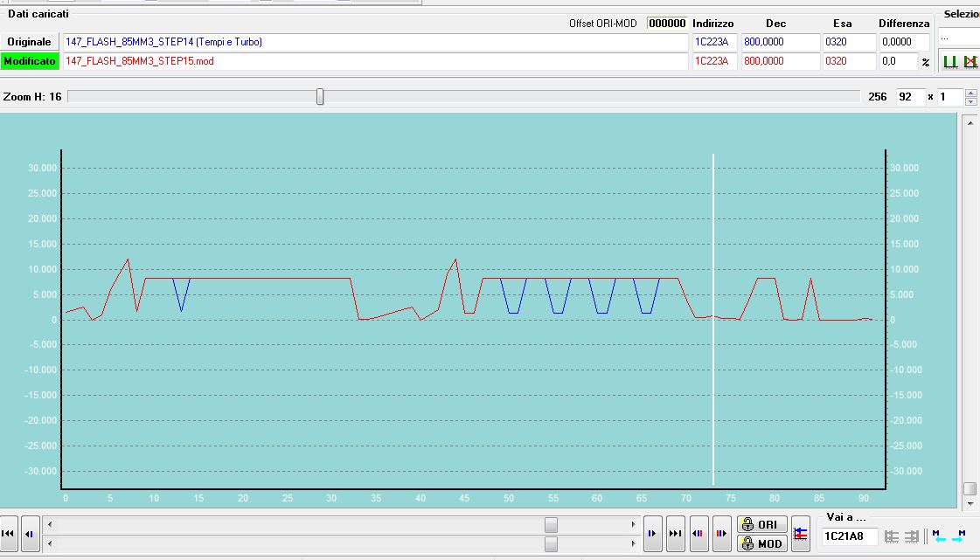Click the green selection markers icon
This screenshot has height=560, width=980.
tap(949, 62)
